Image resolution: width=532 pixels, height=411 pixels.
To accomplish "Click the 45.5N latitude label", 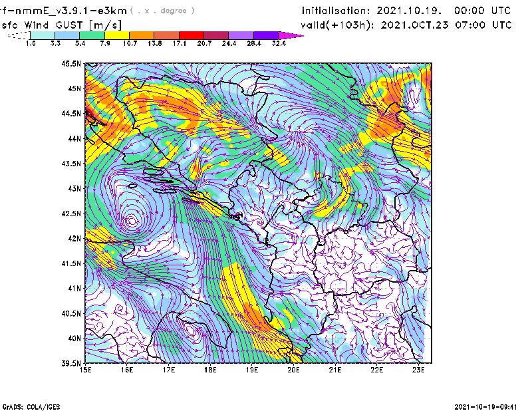I will [x=71, y=63].
